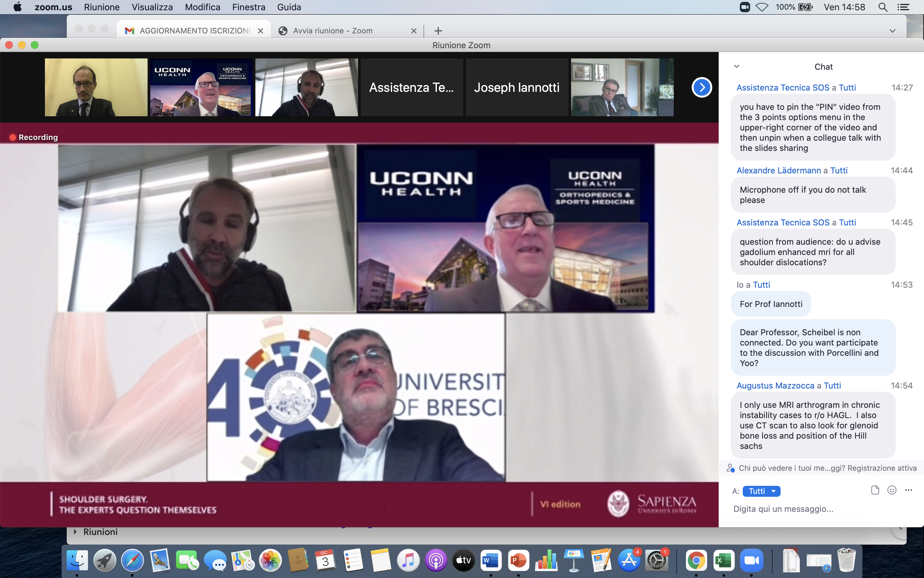Screen dimensions: 924x578
Task: Collapse the Chat panel chevron
Action: [x=737, y=66]
